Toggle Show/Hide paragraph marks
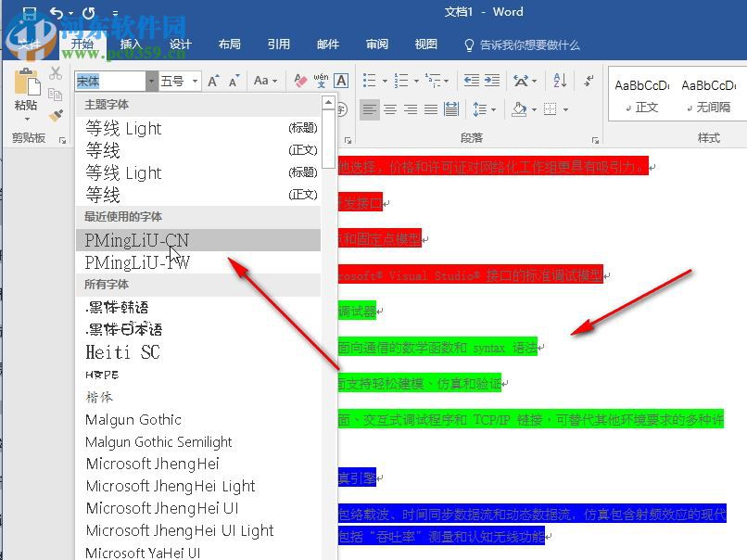 click(589, 80)
